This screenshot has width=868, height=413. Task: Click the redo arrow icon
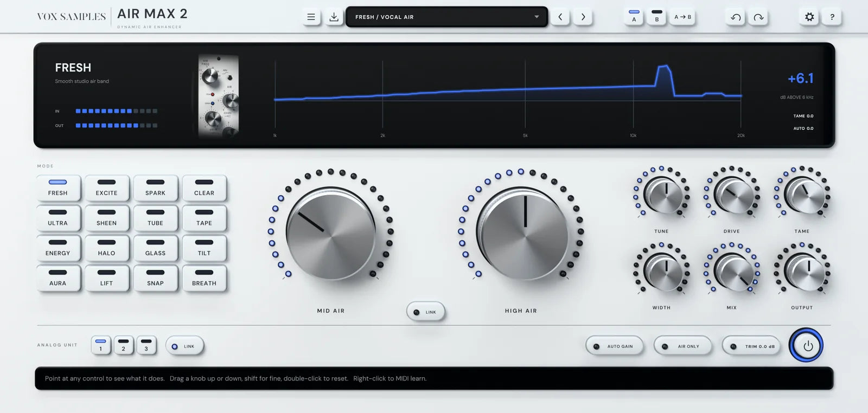(x=758, y=17)
